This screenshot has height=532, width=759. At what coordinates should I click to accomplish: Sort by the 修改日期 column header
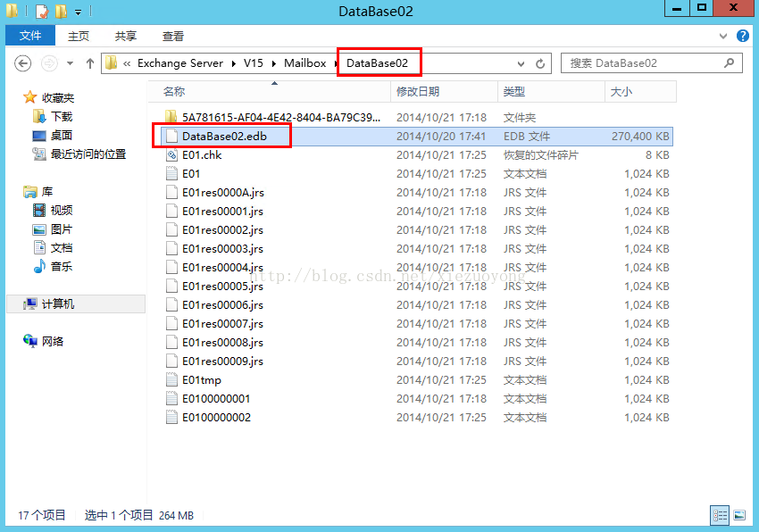pyautogui.click(x=444, y=91)
